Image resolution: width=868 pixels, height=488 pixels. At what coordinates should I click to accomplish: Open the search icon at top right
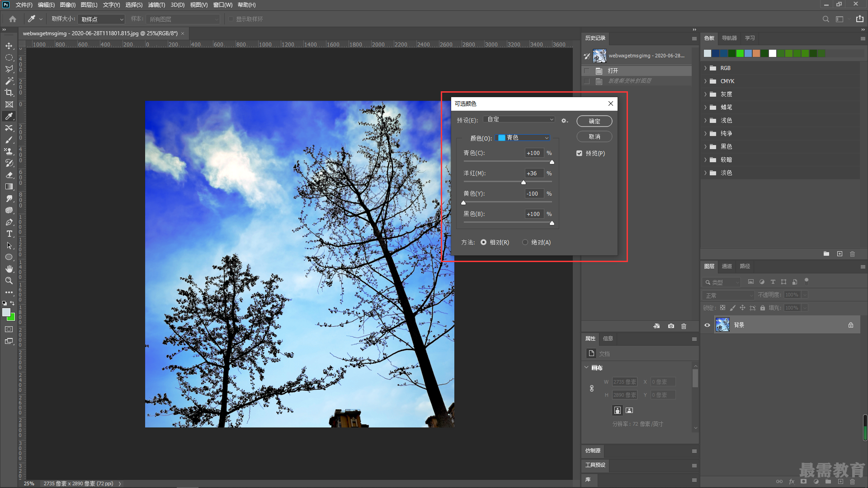[826, 19]
